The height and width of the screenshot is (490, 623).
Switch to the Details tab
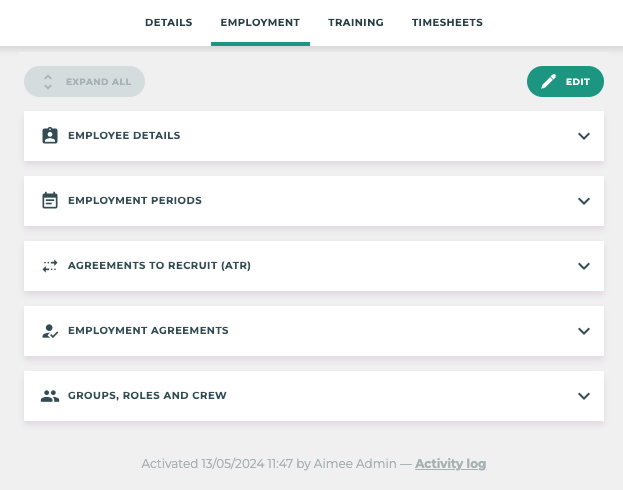pyautogui.click(x=168, y=23)
